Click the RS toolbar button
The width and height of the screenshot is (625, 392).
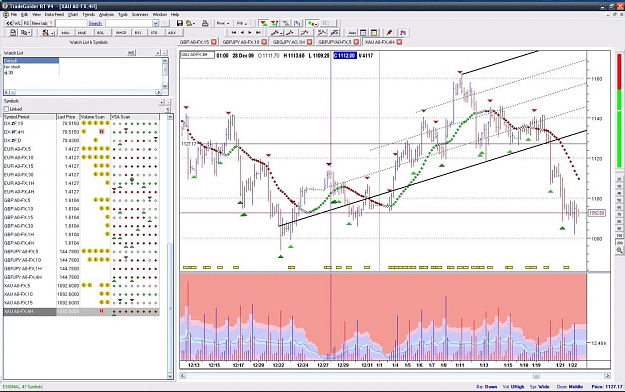(x=26, y=24)
